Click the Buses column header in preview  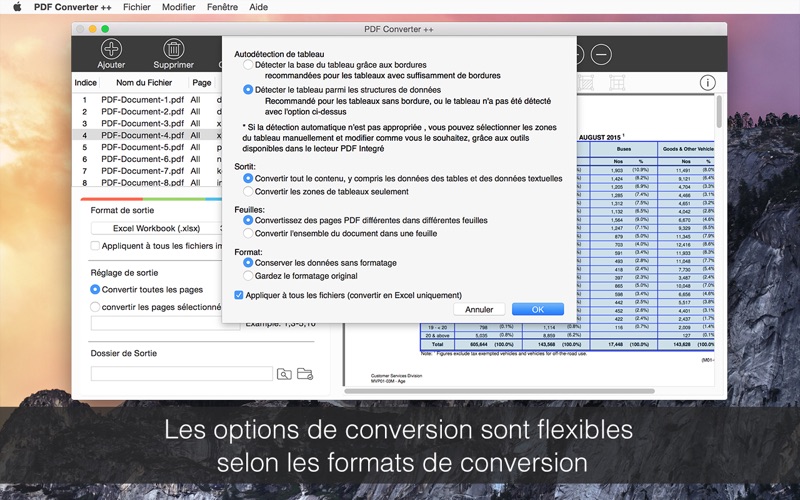623,149
